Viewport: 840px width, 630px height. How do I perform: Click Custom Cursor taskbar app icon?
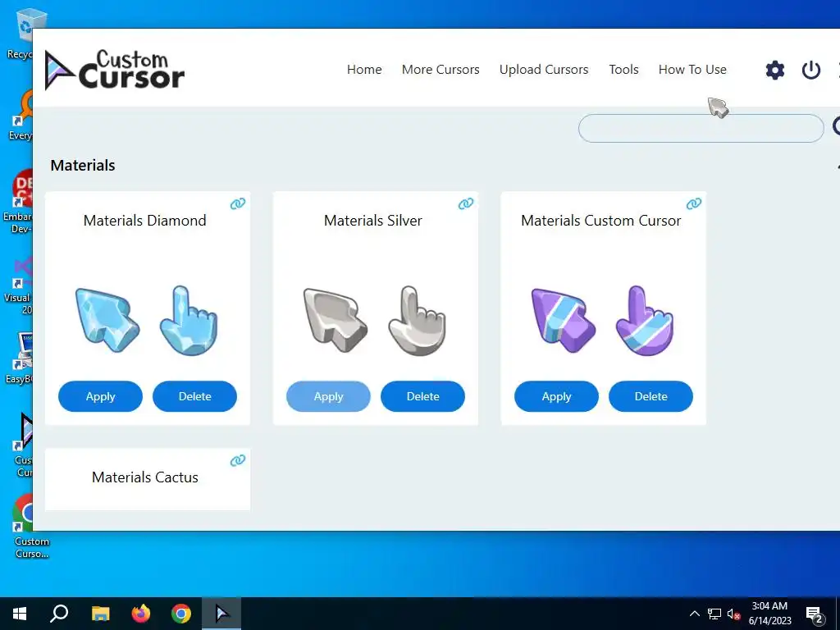click(x=221, y=614)
